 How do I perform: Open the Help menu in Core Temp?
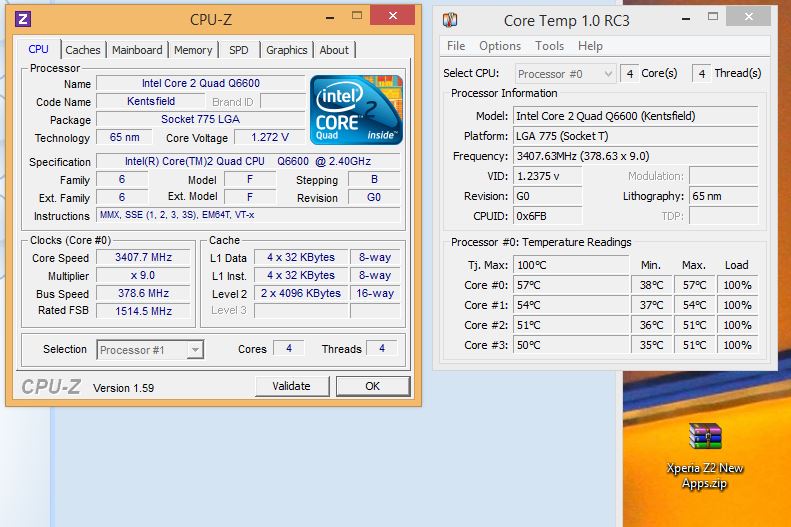coord(590,46)
